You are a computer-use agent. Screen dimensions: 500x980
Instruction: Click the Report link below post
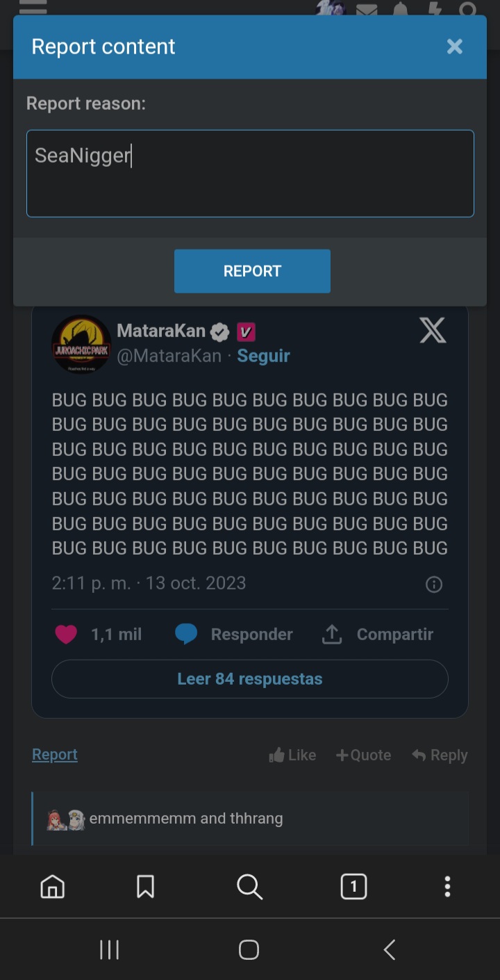tap(55, 754)
